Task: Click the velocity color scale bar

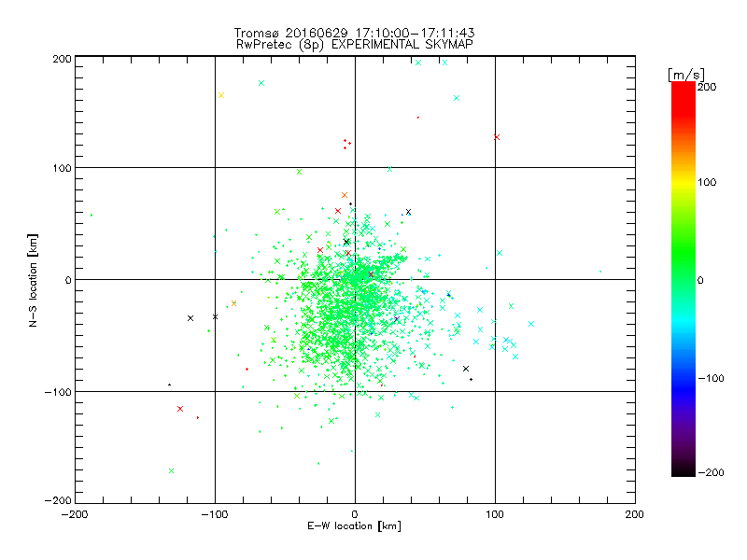Action: coord(684,279)
